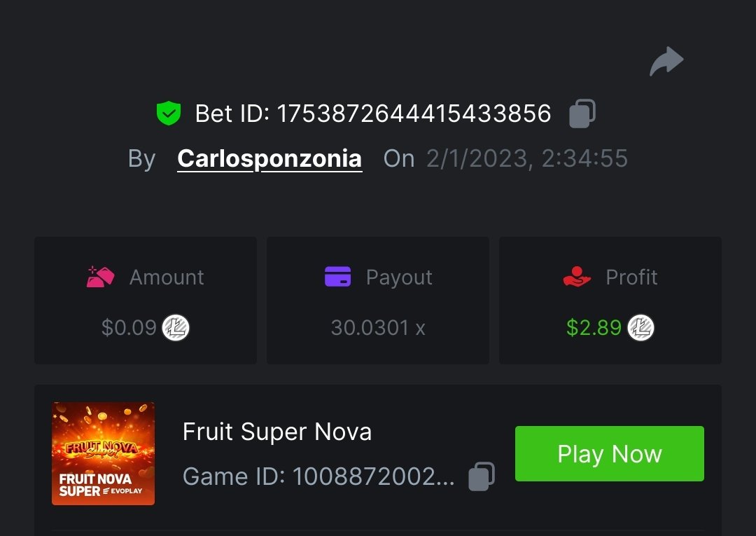Click the truncated Game ID text
This screenshot has width=756, height=536.
tap(318, 476)
